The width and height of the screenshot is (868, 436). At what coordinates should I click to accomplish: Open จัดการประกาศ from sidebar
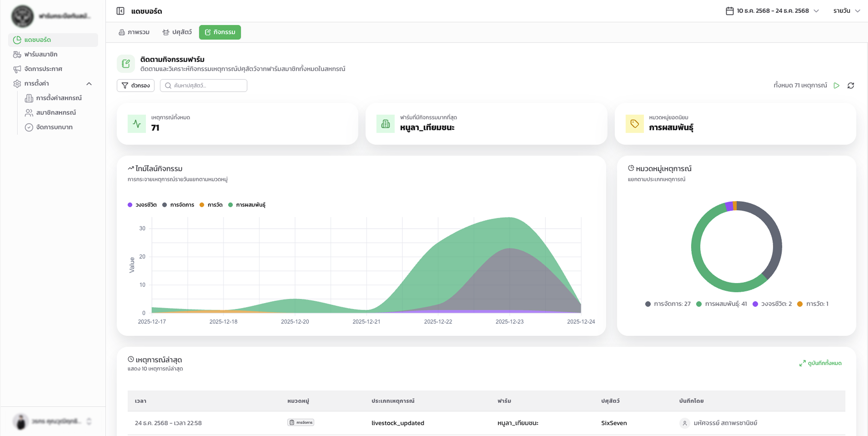[x=43, y=69]
